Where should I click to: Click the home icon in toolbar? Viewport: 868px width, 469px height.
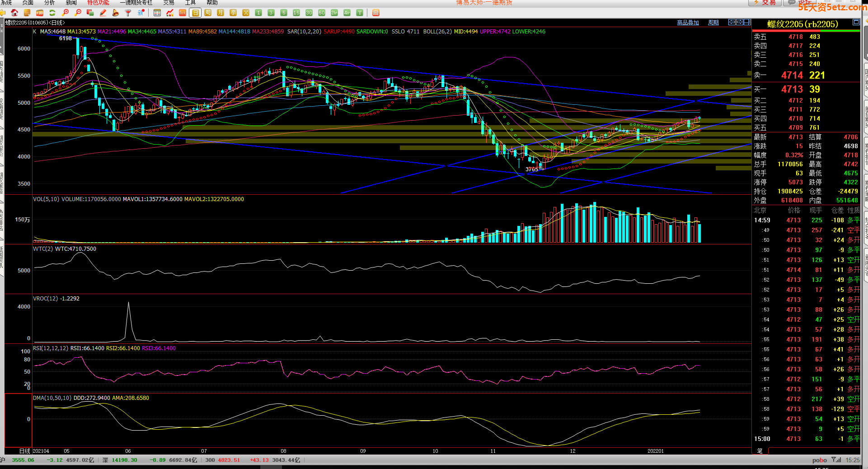coord(14,13)
